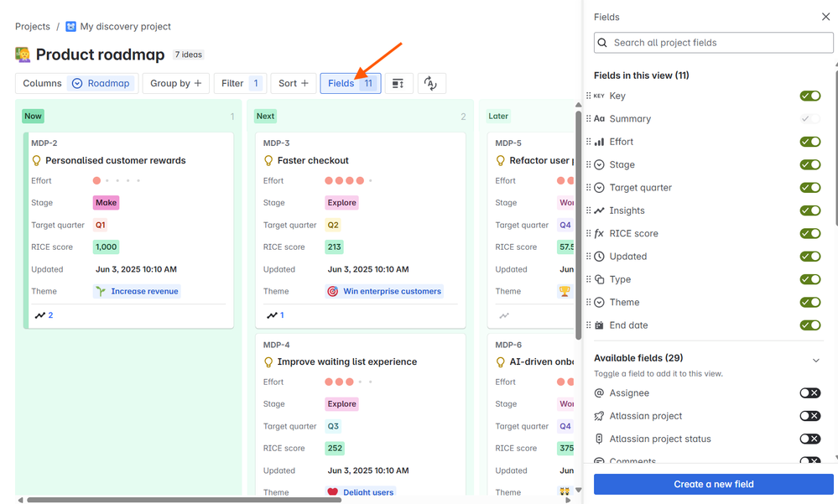
Task: Click the Search all project fields box
Action: 714,43
